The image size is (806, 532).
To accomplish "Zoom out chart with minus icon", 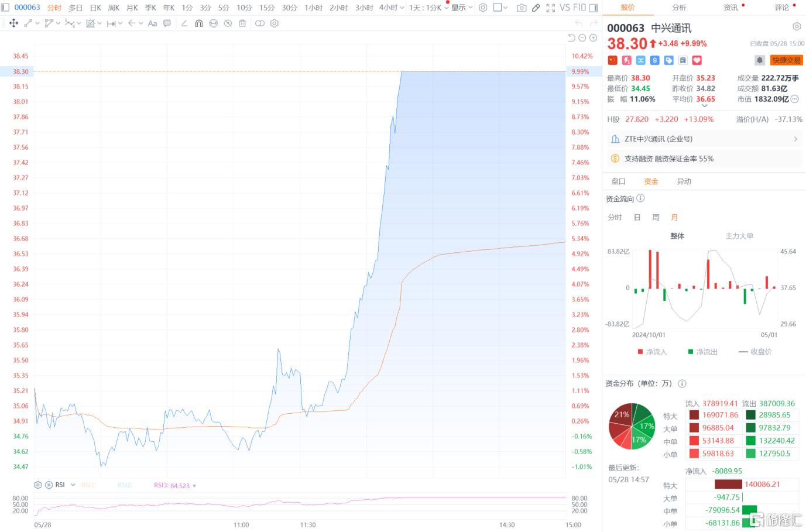I will pos(582,38).
